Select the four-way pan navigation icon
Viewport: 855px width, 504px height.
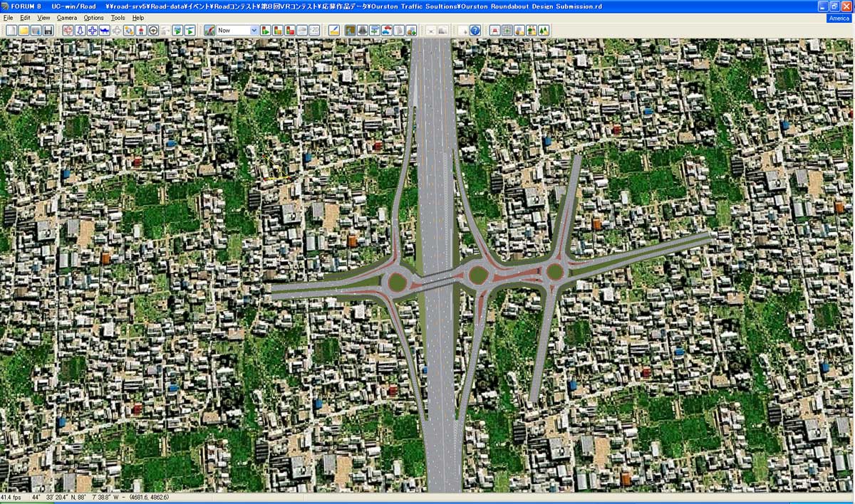(x=93, y=31)
